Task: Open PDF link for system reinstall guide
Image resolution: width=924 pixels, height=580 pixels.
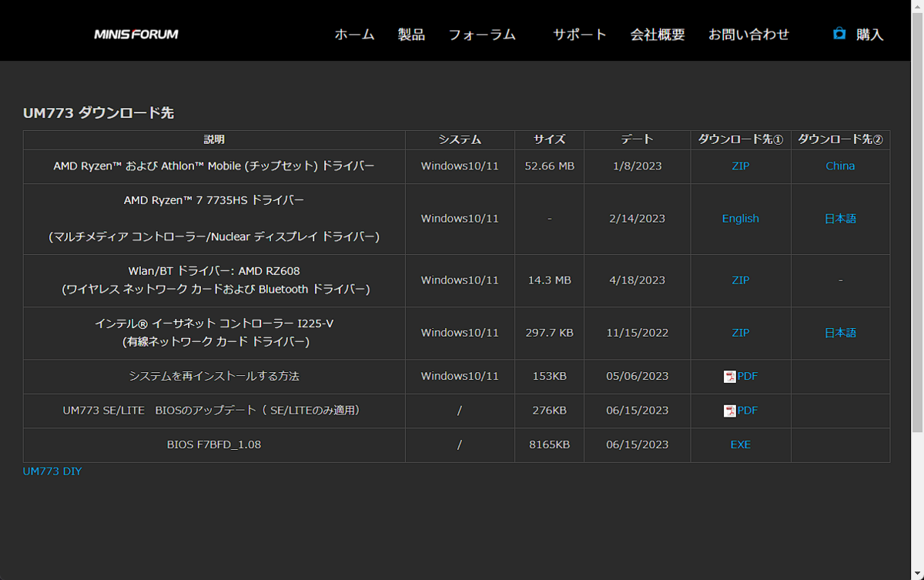Action: point(748,377)
